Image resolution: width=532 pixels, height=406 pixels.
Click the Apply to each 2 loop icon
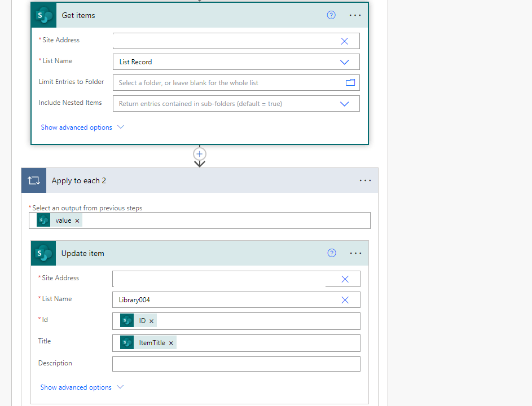[x=34, y=180]
